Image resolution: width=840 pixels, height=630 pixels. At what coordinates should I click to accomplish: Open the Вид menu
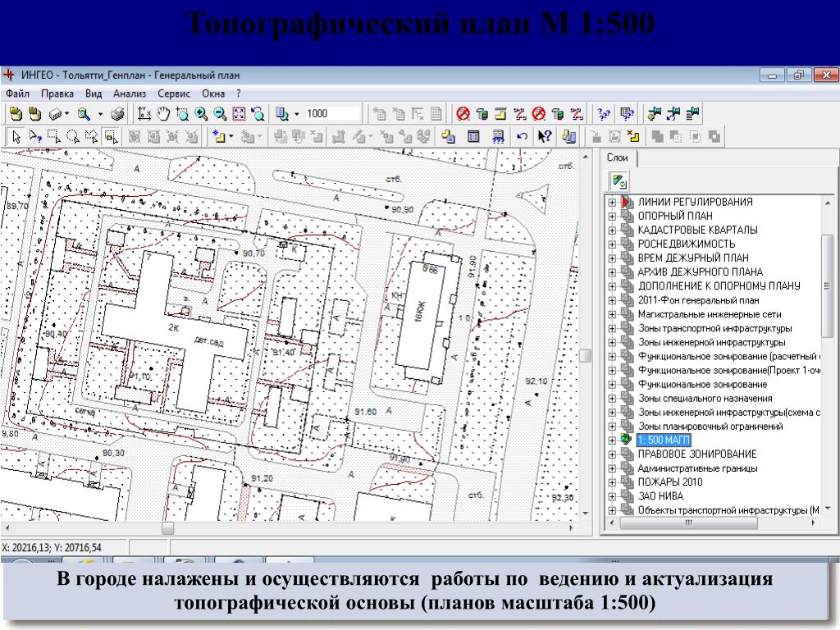click(94, 94)
